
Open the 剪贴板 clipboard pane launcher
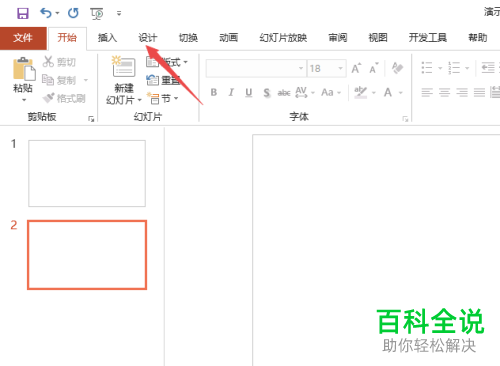coord(91,119)
